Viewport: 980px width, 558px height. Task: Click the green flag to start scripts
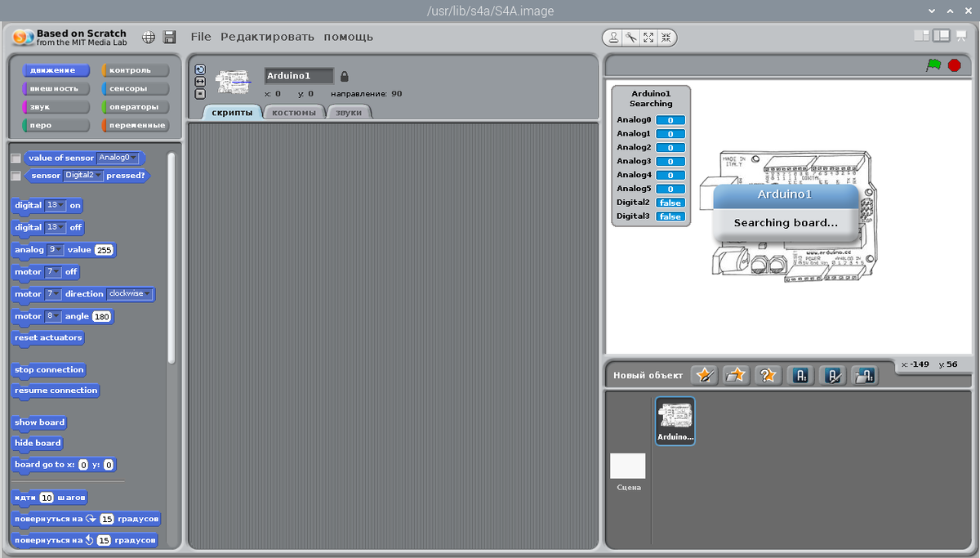coord(933,65)
